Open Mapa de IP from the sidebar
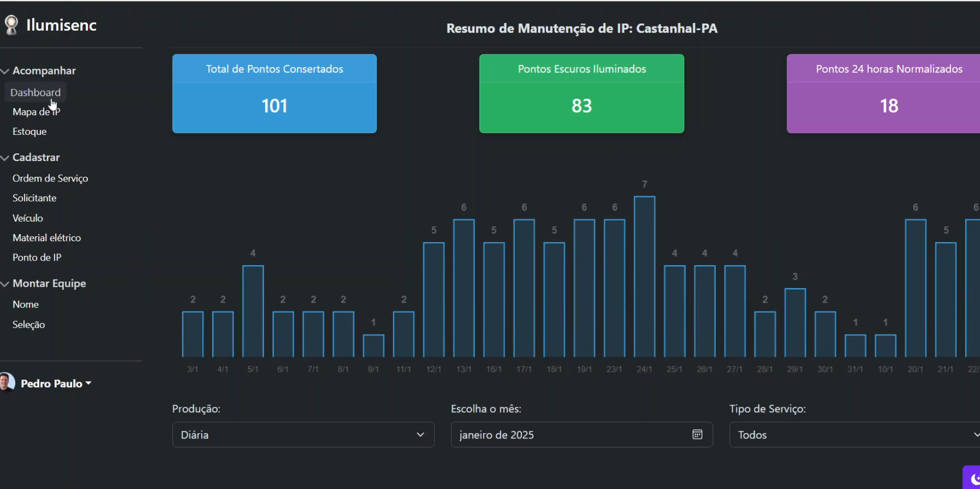The width and height of the screenshot is (980, 489). pyautogui.click(x=36, y=111)
